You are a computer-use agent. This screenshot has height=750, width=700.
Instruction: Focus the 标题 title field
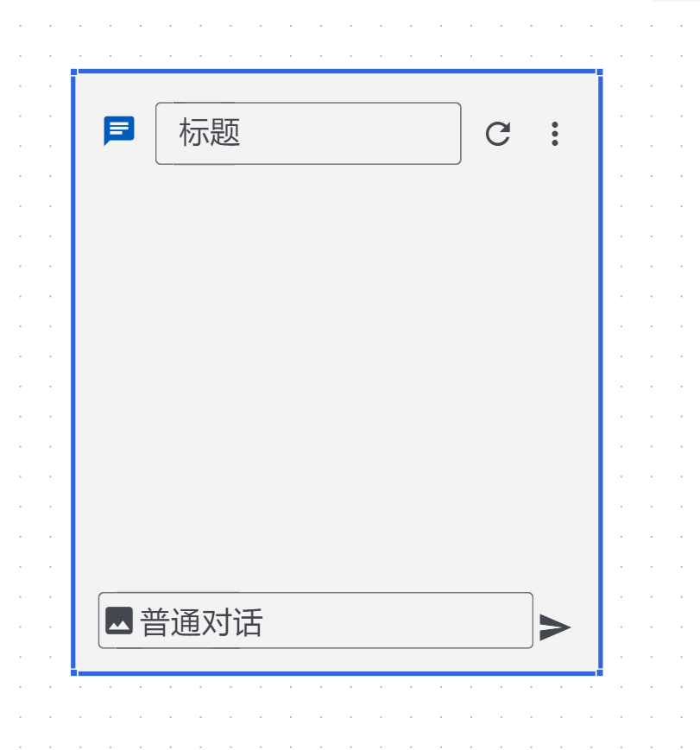click(x=308, y=134)
